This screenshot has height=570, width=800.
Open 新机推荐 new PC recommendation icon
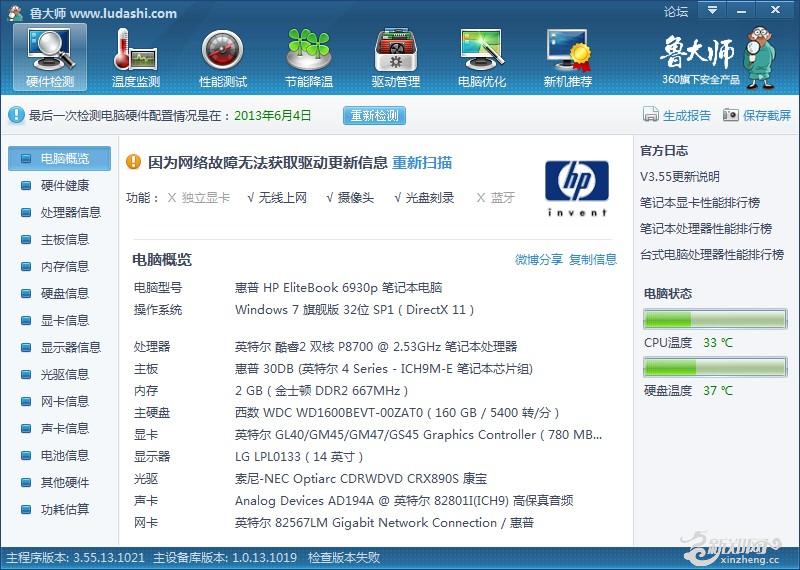(568, 57)
